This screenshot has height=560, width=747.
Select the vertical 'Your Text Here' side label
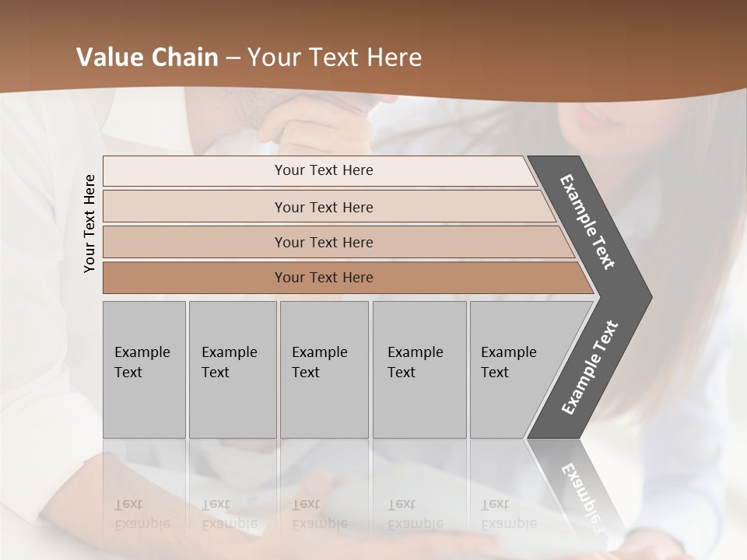click(x=89, y=223)
